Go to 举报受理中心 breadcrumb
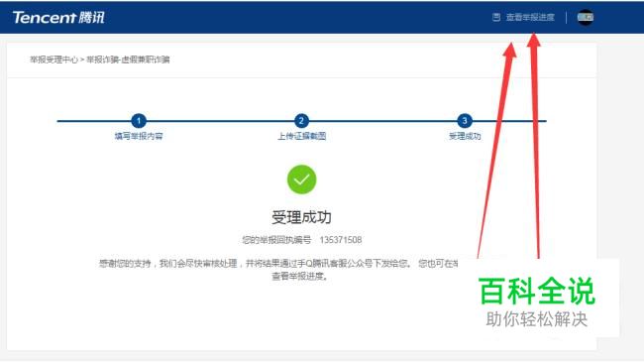 point(54,60)
